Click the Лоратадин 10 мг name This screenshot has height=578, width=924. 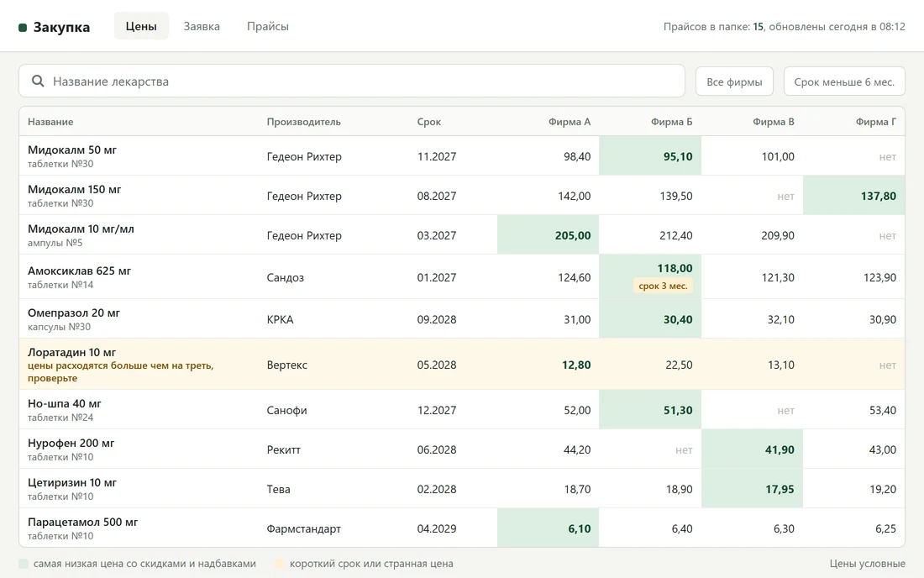pyautogui.click(x=72, y=352)
